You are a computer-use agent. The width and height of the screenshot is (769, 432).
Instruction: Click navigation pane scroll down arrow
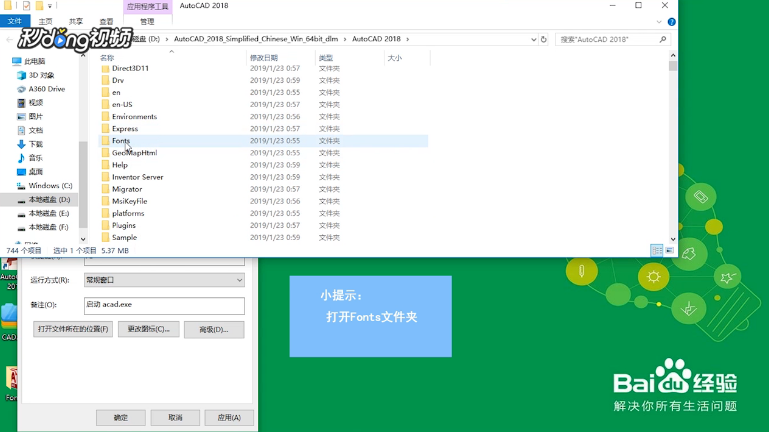[x=83, y=239]
